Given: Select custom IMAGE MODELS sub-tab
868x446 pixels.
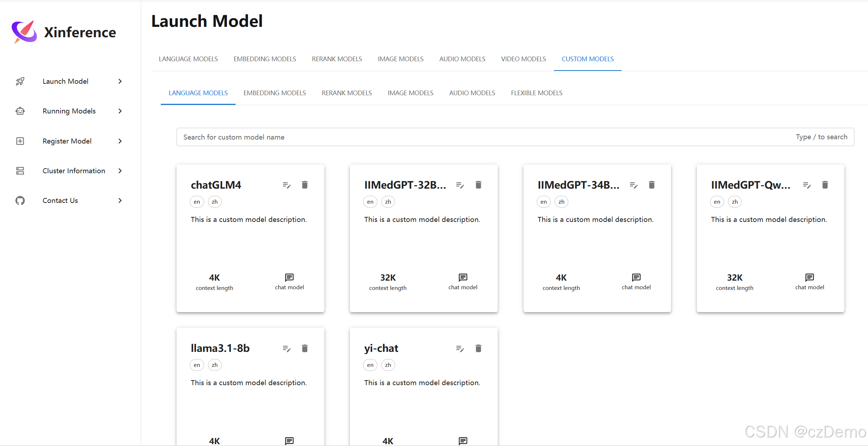Looking at the screenshot, I should 410,93.
